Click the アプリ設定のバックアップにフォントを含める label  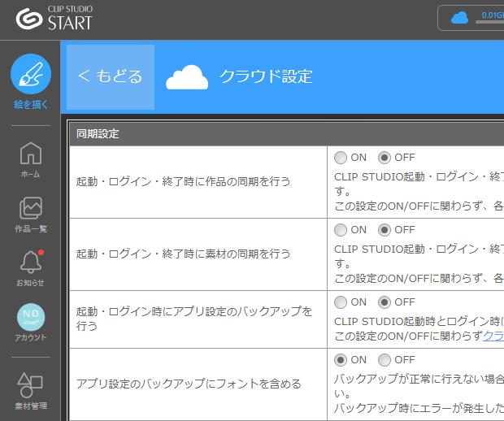pyautogui.click(x=189, y=384)
